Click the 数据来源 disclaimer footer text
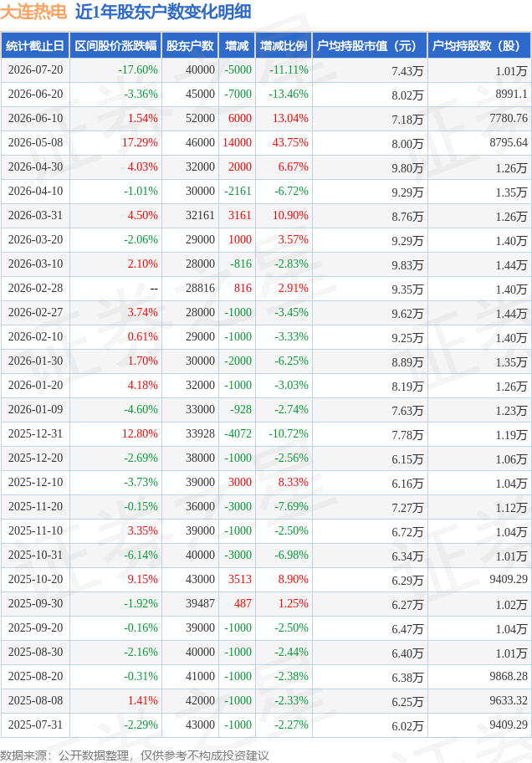 [135, 755]
